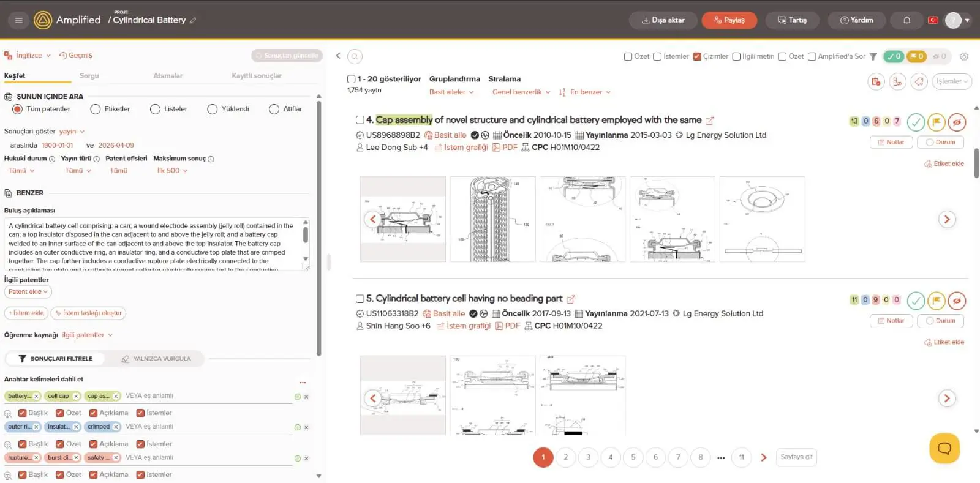Screen dimensions: 980x483
Task: Select the Etiketler radio button
Action: (96, 109)
